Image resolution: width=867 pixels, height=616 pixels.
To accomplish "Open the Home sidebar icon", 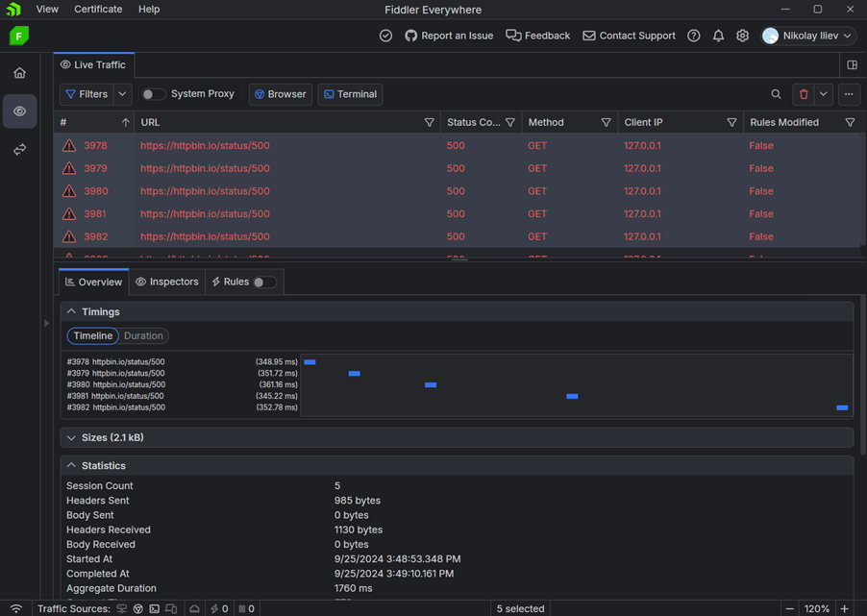I will pyautogui.click(x=20, y=73).
